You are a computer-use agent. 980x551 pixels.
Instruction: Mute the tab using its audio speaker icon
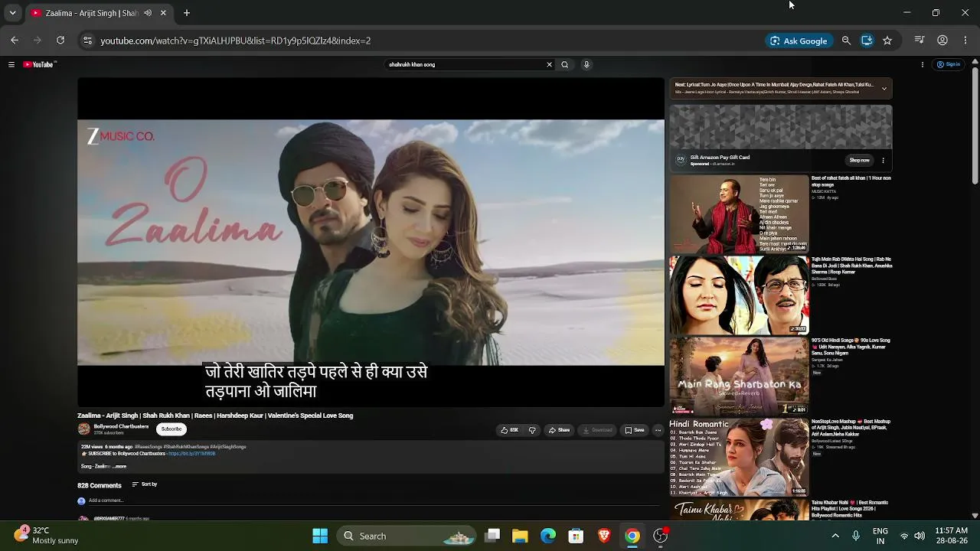pos(148,13)
